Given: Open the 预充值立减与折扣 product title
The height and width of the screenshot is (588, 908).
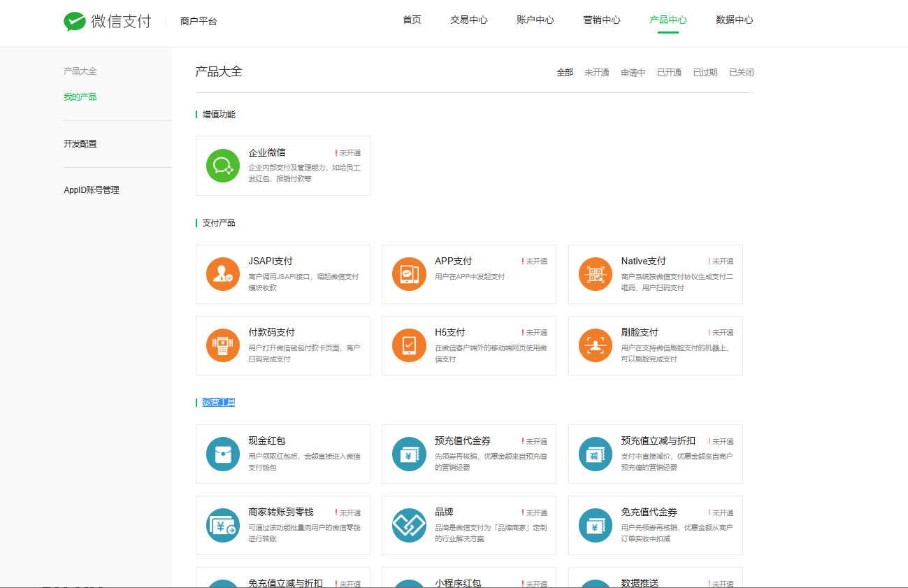Looking at the screenshot, I should 658,440.
